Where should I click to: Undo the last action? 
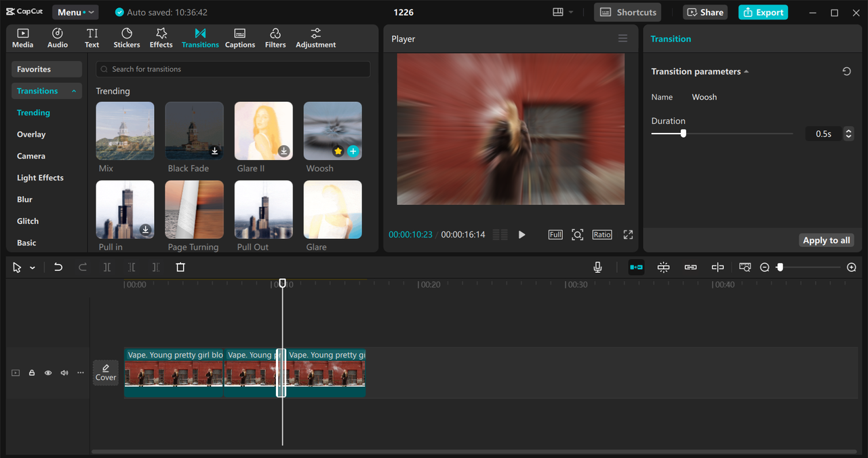[58, 267]
